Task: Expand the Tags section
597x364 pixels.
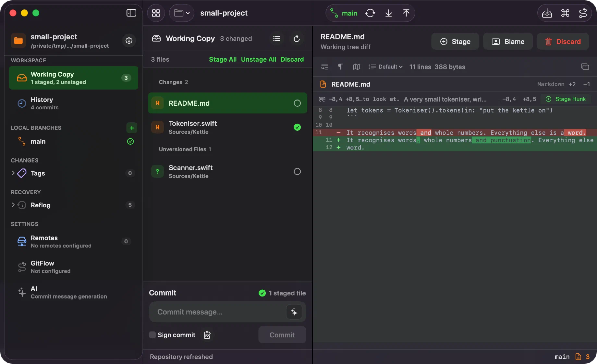Action: pyautogui.click(x=13, y=173)
